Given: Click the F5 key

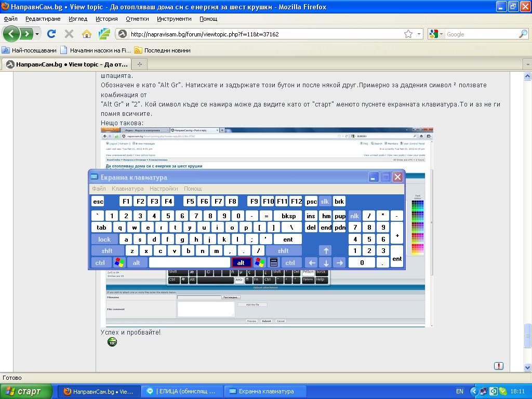Looking at the screenshot, I should [190, 201].
